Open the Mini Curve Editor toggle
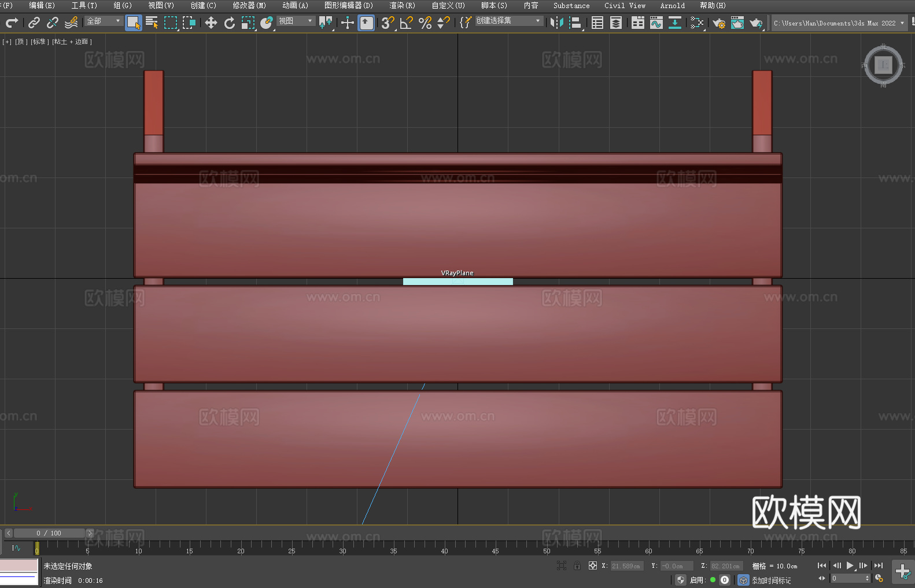 [x=16, y=548]
